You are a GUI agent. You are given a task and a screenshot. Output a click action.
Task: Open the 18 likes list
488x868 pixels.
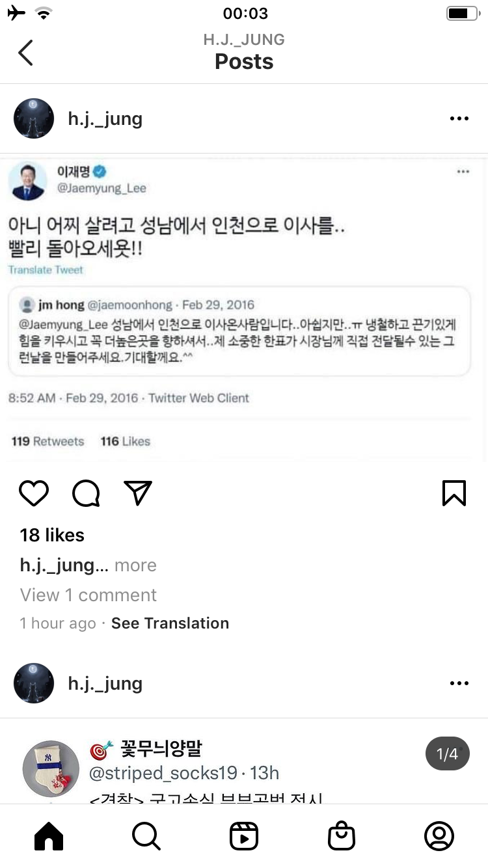click(52, 535)
